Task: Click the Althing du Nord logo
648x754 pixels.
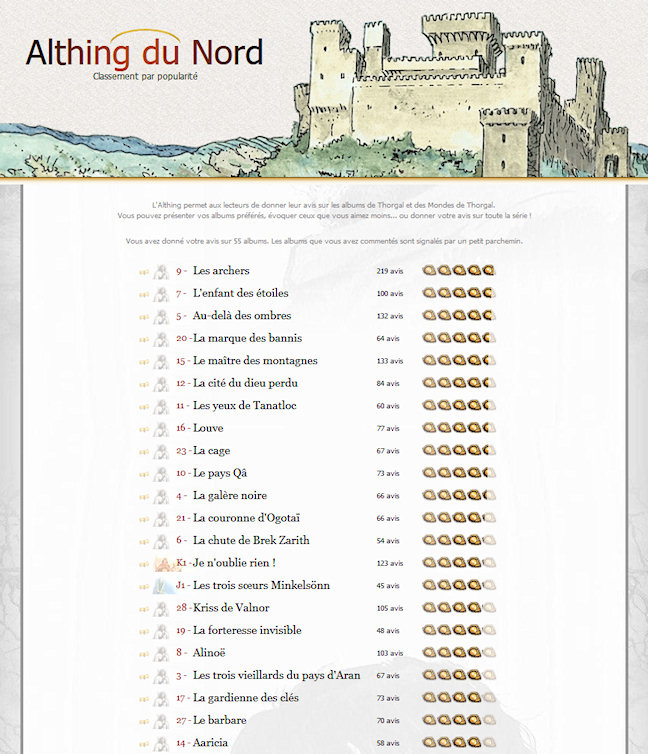Action: pyautogui.click(x=144, y=53)
